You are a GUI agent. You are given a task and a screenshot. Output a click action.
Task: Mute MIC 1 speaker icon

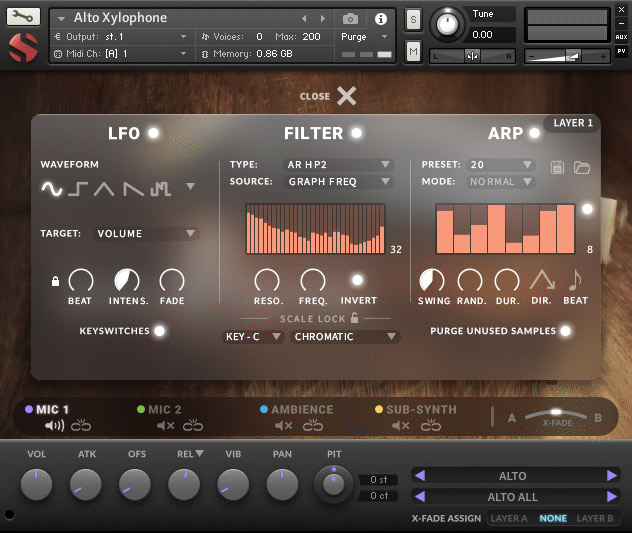tap(54, 425)
